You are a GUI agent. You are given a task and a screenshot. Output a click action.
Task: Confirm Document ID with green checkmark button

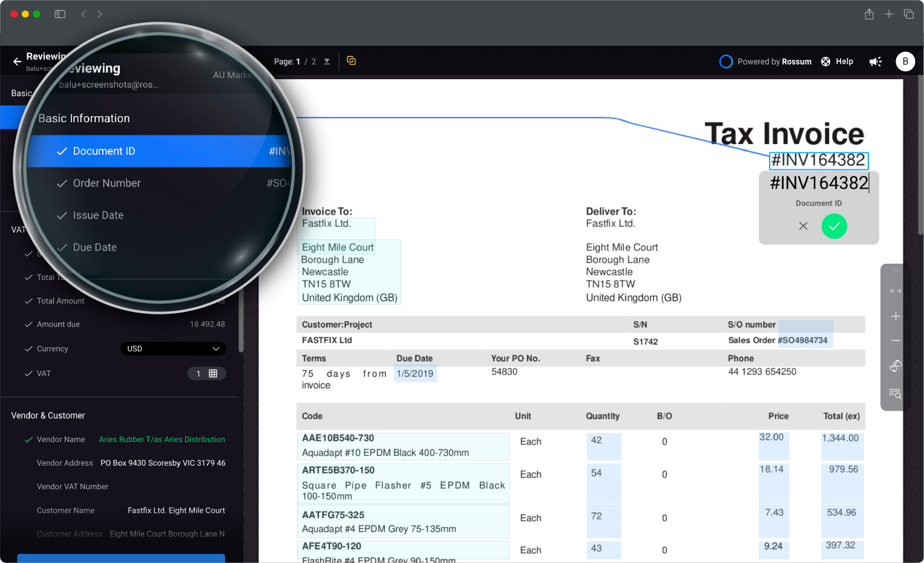[834, 226]
